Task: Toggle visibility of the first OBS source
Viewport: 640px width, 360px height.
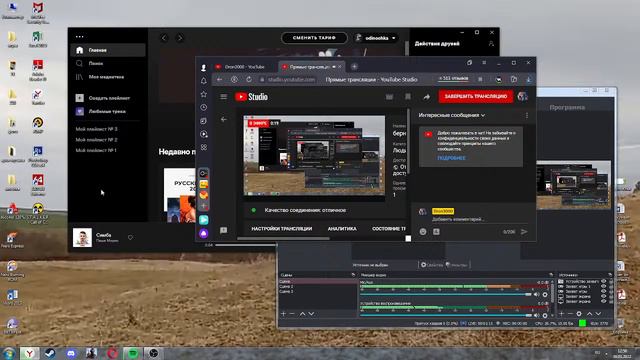Action: coord(604,282)
